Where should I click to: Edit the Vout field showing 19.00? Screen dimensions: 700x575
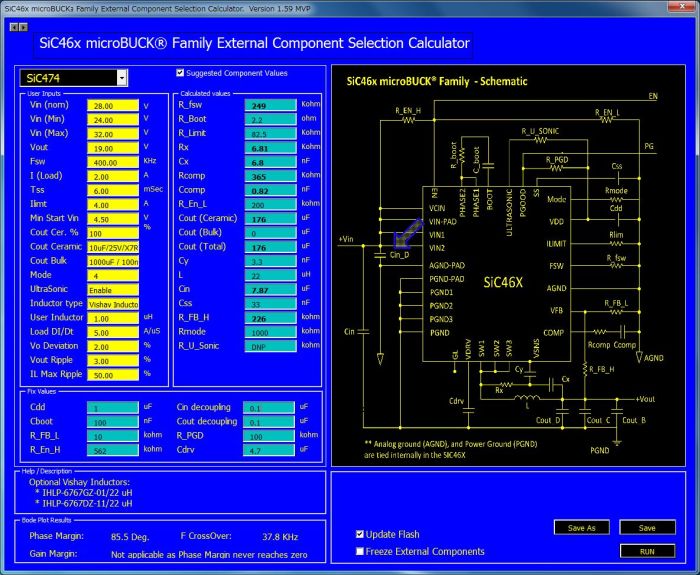tap(113, 148)
